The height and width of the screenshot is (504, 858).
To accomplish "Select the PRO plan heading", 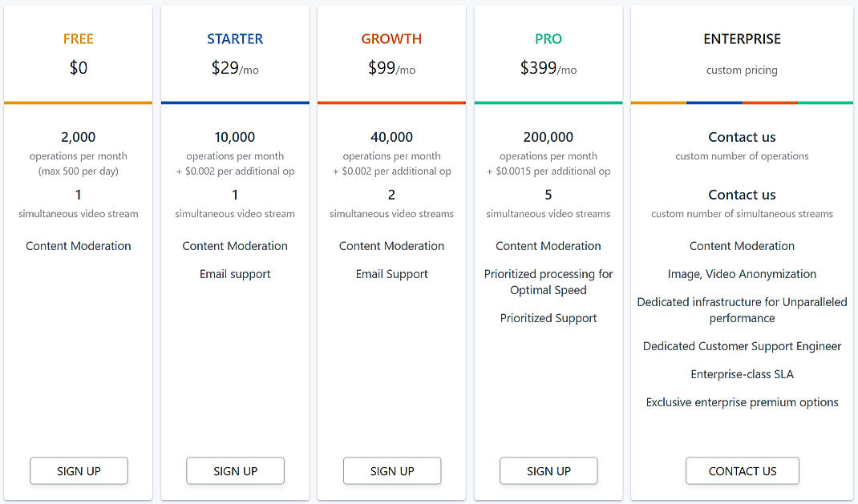I will tap(548, 38).
